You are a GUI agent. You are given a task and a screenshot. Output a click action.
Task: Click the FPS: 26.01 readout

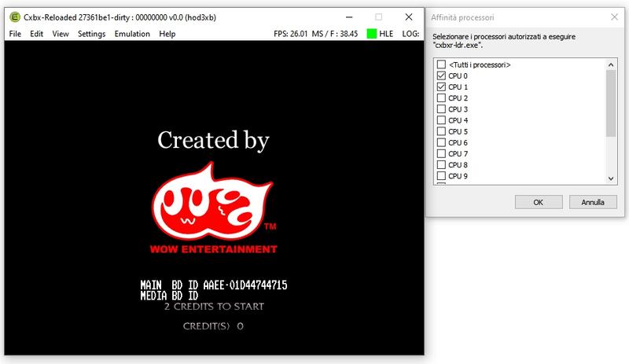290,34
